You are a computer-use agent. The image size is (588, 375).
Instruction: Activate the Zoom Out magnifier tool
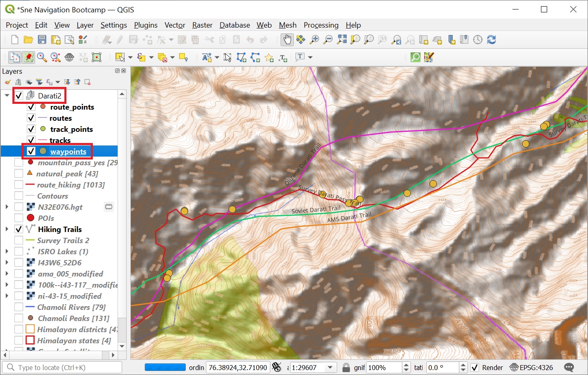tap(328, 40)
